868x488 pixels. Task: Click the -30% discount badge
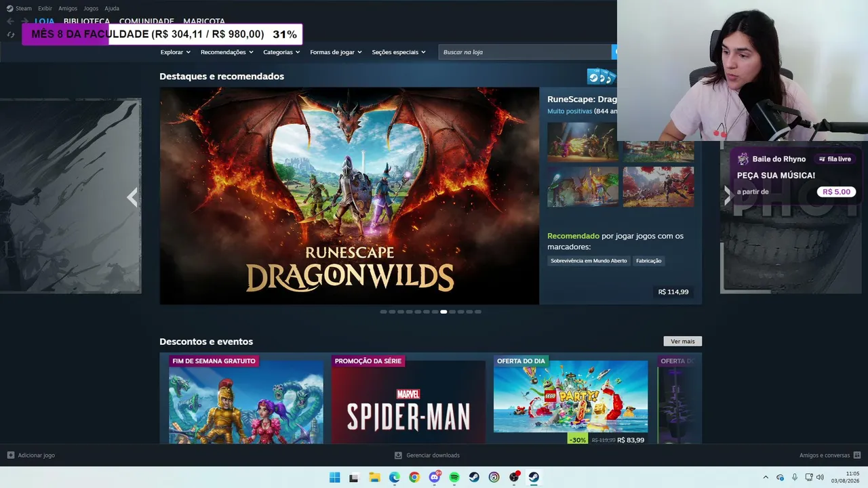578,440
